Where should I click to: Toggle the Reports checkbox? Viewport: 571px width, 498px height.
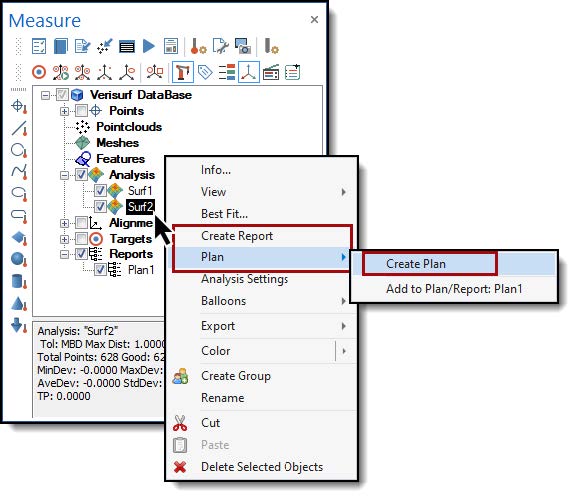tap(81, 254)
